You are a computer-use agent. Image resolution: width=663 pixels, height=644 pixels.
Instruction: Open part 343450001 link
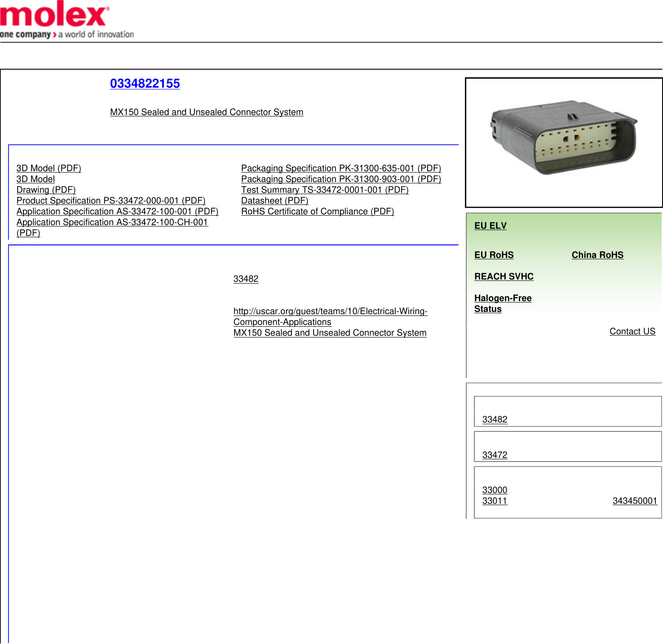(x=634, y=501)
